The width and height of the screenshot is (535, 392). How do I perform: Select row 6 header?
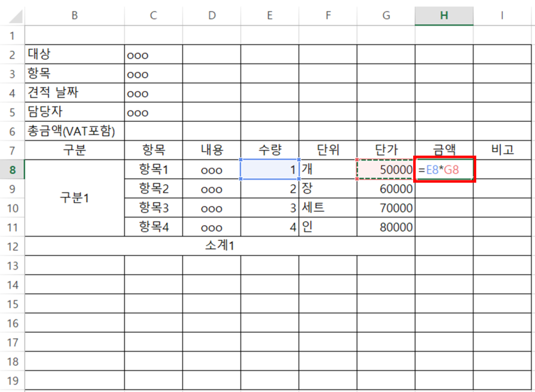pyautogui.click(x=12, y=131)
